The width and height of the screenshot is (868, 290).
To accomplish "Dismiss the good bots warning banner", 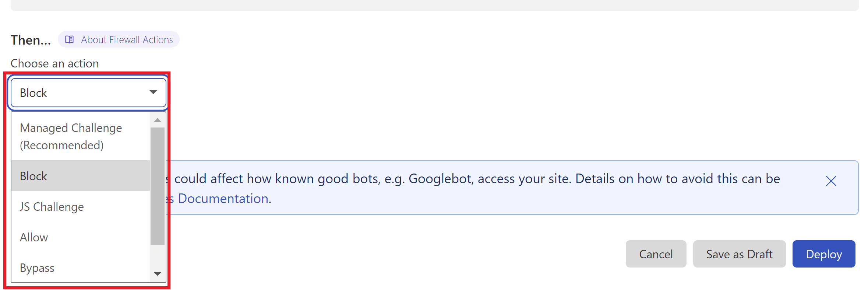I will pos(831,181).
